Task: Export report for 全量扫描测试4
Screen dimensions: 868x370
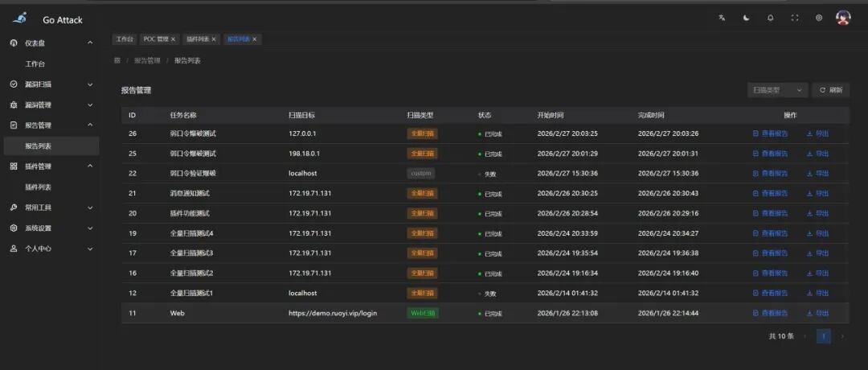Action: pos(818,233)
